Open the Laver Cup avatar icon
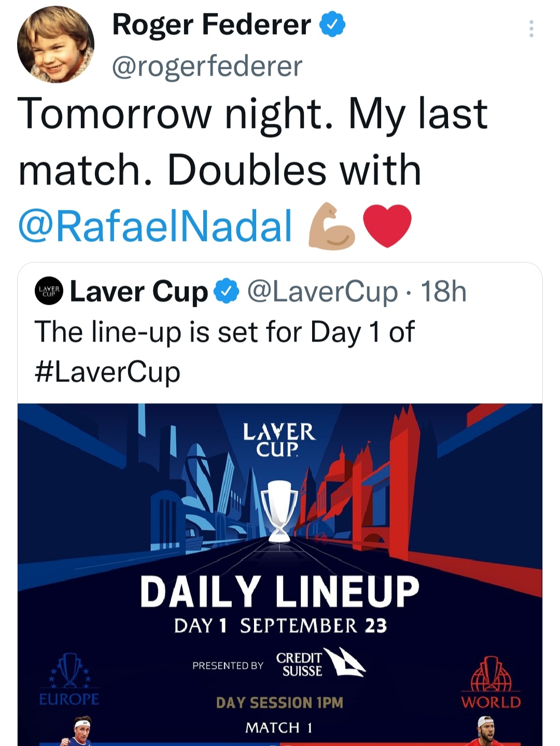 click(49, 291)
